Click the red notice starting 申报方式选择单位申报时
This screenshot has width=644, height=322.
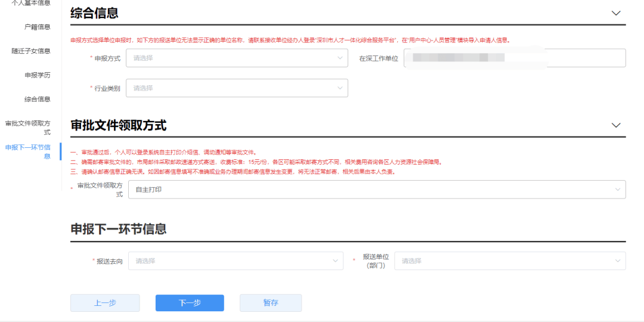pos(290,41)
